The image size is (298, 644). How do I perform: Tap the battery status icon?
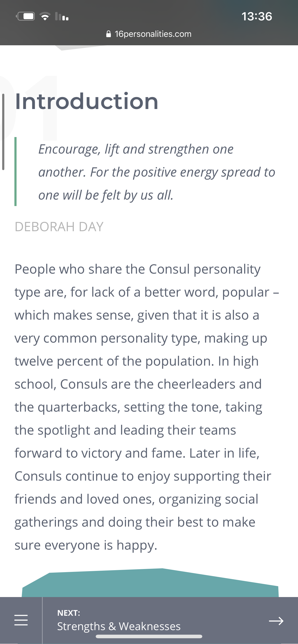pyautogui.click(x=25, y=16)
